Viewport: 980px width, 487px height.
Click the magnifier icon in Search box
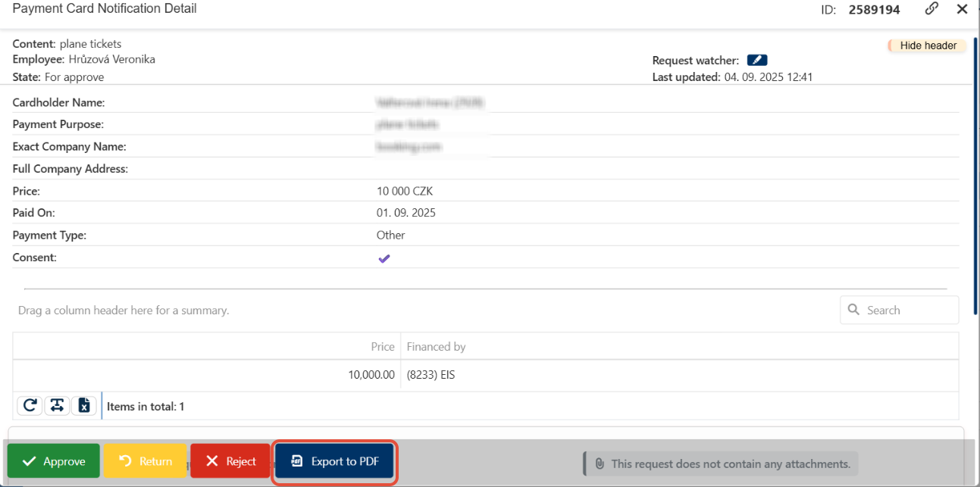point(853,310)
